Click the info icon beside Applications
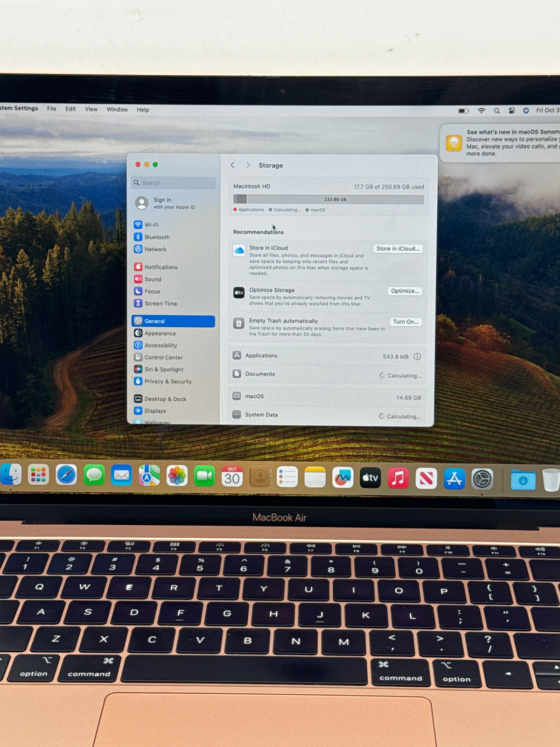 (417, 357)
